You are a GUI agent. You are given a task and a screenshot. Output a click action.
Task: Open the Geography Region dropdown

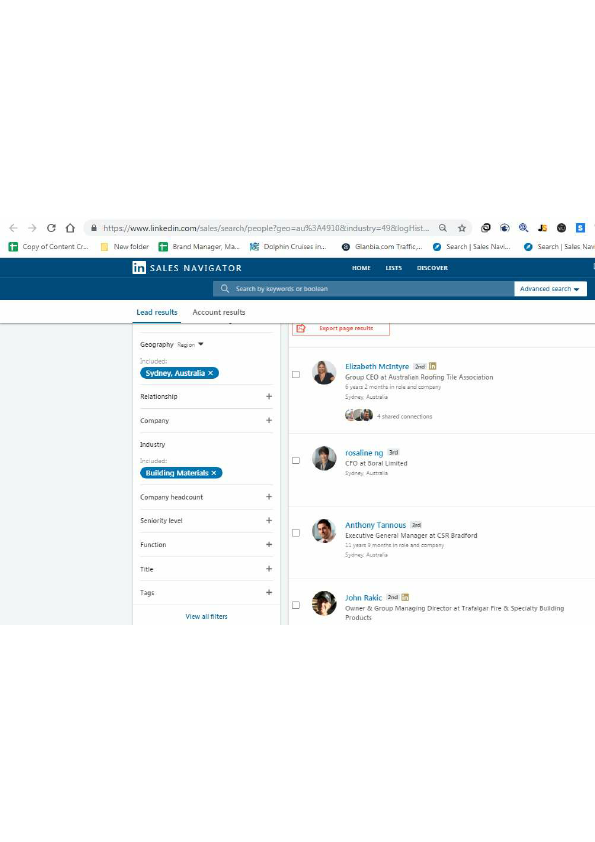[190, 345]
